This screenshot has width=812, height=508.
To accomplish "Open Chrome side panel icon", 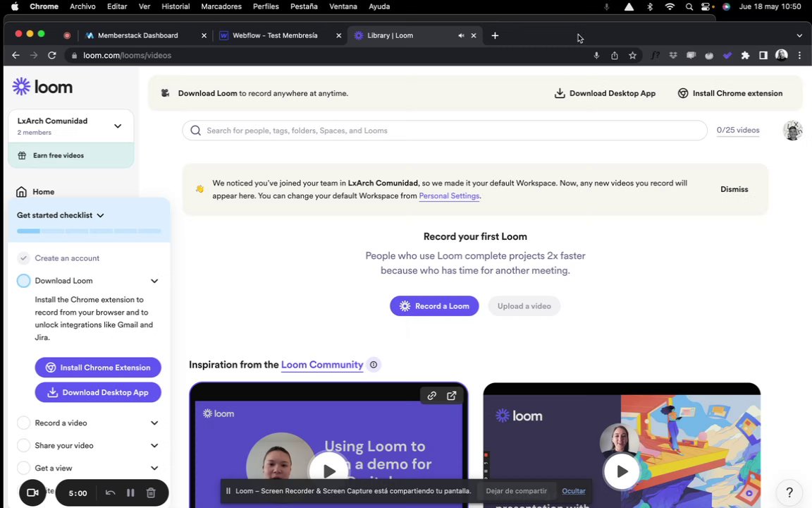I will 763,56.
